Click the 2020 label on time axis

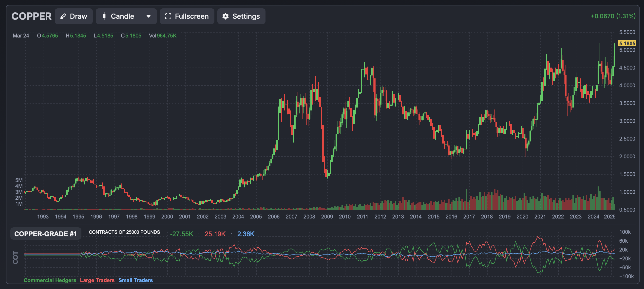pyautogui.click(x=522, y=217)
